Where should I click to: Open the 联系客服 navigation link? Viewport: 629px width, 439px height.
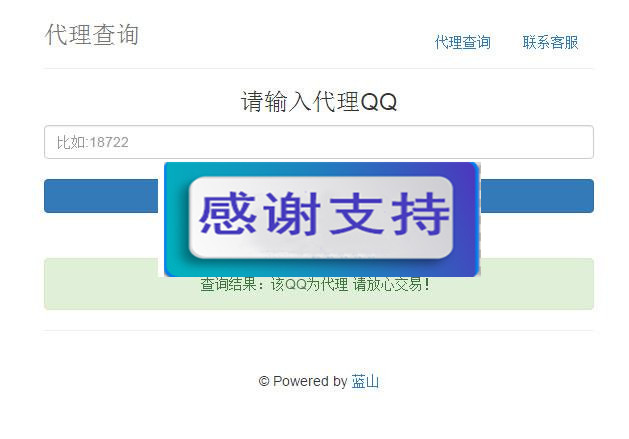tap(550, 43)
